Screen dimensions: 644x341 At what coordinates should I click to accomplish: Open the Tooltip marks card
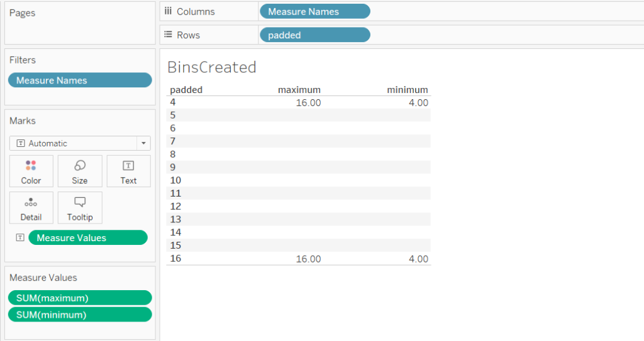(x=80, y=208)
